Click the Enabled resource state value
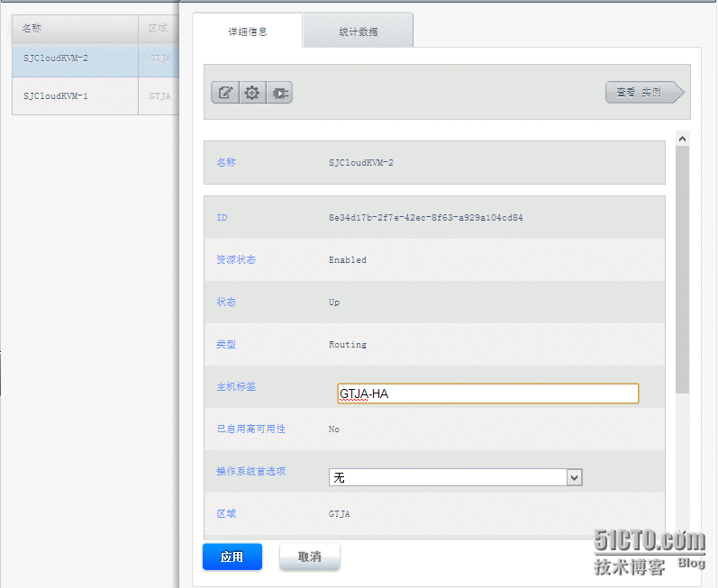 point(348,260)
